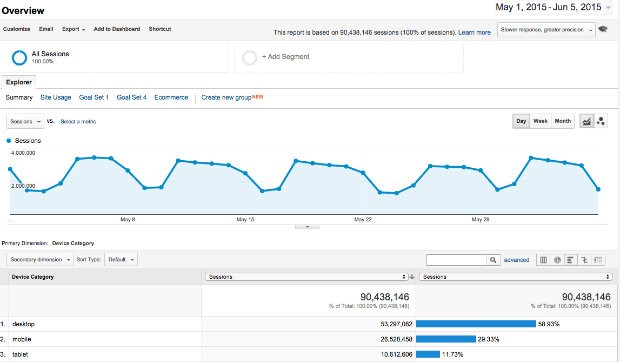Click the sort arrow beside first Sessions column
The width and height of the screenshot is (620, 362).
(x=412, y=277)
